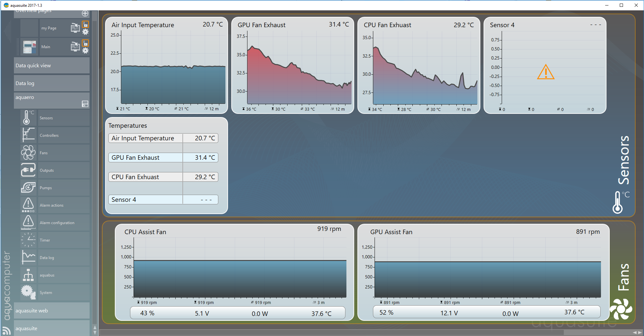This screenshot has height=336, width=644.
Task: Open the Main overview page
Action: point(46,47)
